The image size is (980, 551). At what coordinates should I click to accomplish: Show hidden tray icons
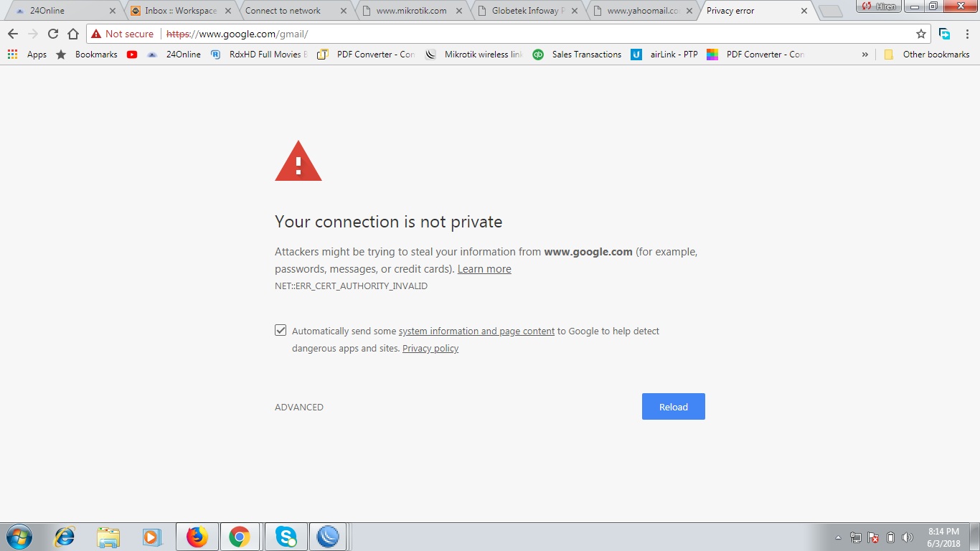[838, 537]
